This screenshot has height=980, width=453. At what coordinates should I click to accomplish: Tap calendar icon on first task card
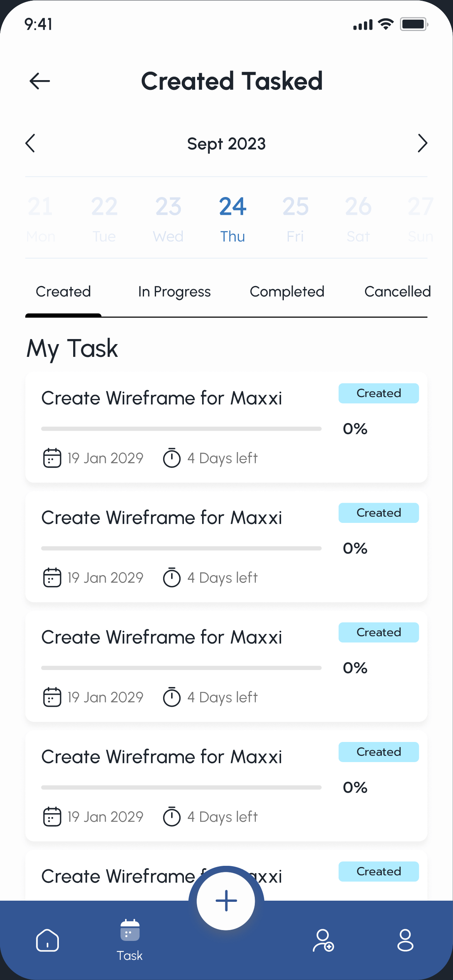coord(52,458)
